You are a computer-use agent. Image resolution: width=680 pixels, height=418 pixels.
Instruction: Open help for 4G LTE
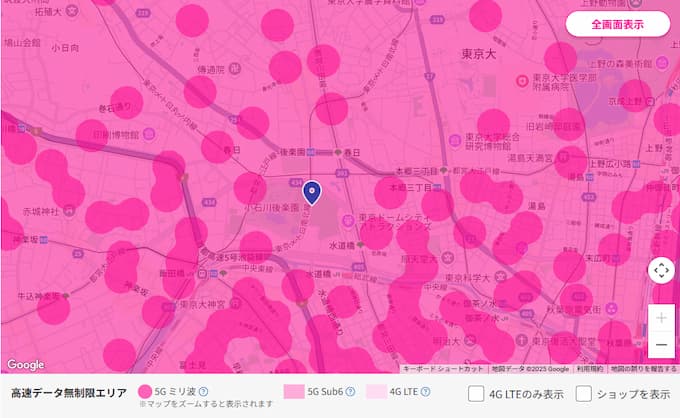[425, 392]
